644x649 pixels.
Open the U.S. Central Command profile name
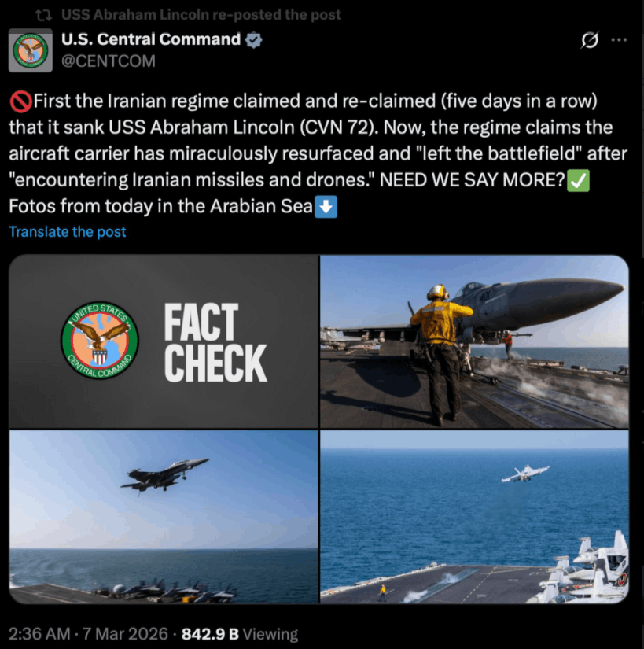151,39
